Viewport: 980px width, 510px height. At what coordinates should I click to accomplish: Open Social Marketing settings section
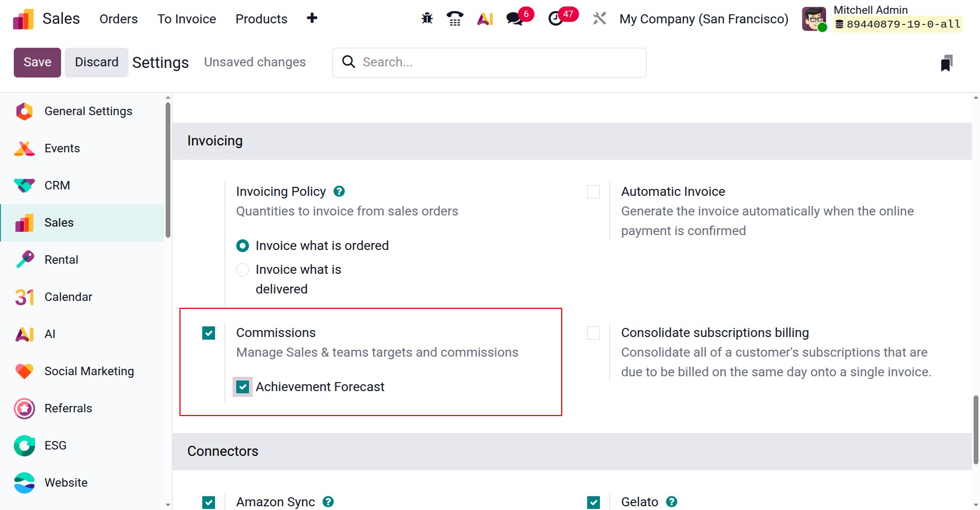89,371
